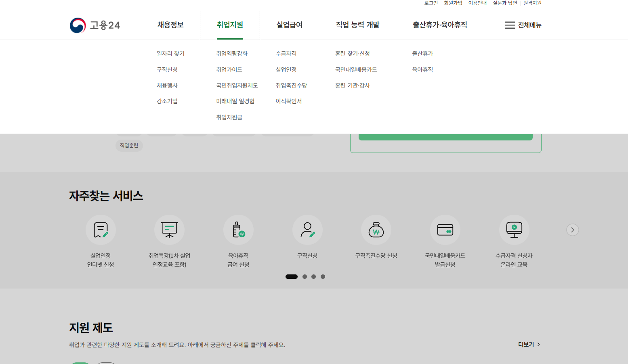
Task: Advance the carousel with the right arrow
Action: (572, 230)
